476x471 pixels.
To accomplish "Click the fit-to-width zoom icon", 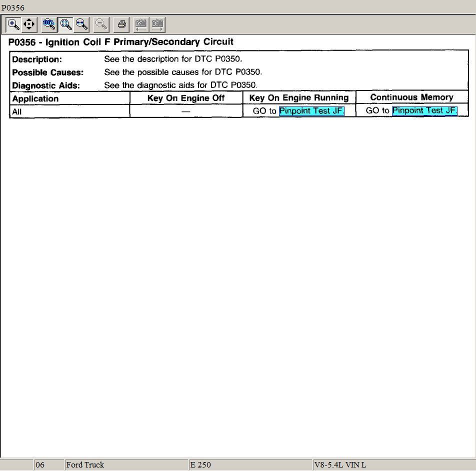I will pyautogui.click(x=82, y=24).
